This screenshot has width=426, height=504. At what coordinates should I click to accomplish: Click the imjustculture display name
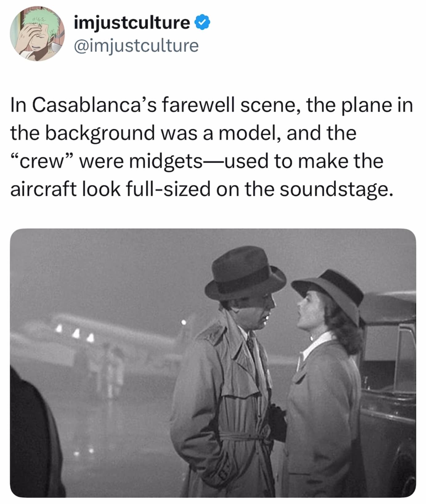[132, 23]
